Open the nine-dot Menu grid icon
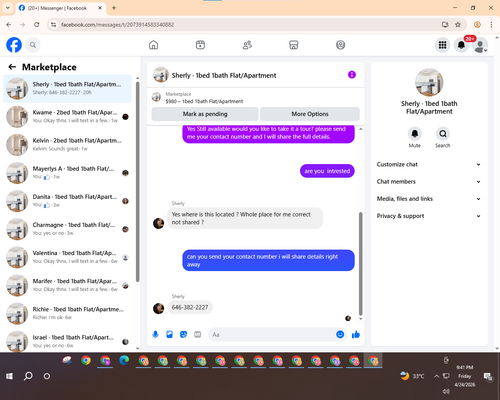The image size is (500, 400). (442, 45)
